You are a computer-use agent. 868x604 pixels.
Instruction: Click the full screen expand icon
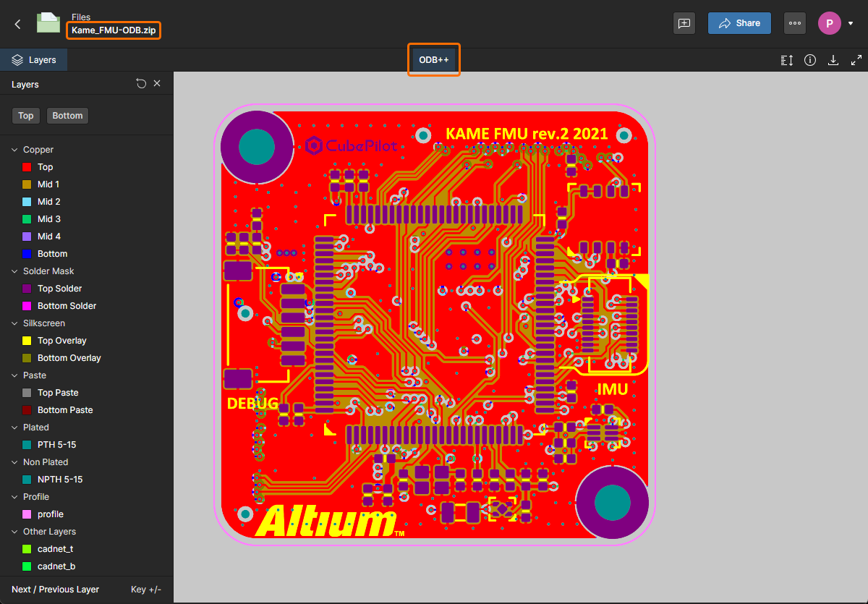coord(856,61)
